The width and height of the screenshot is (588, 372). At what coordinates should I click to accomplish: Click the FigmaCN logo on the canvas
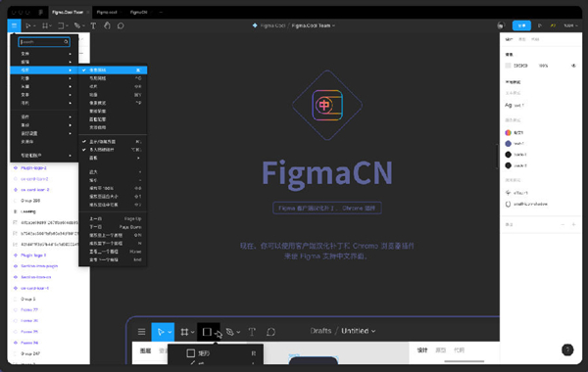click(x=327, y=106)
